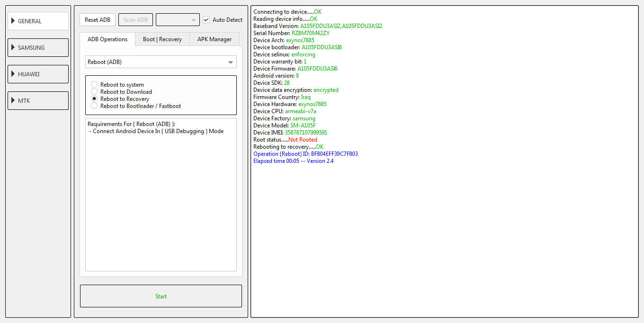Click the Baseband Version log line

[318, 26]
